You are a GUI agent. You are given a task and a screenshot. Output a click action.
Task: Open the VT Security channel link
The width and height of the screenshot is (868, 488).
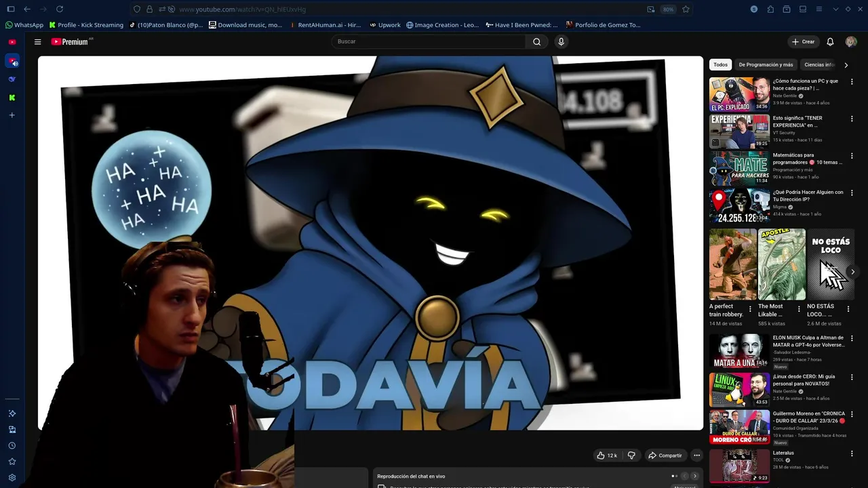[x=784, y=133]
